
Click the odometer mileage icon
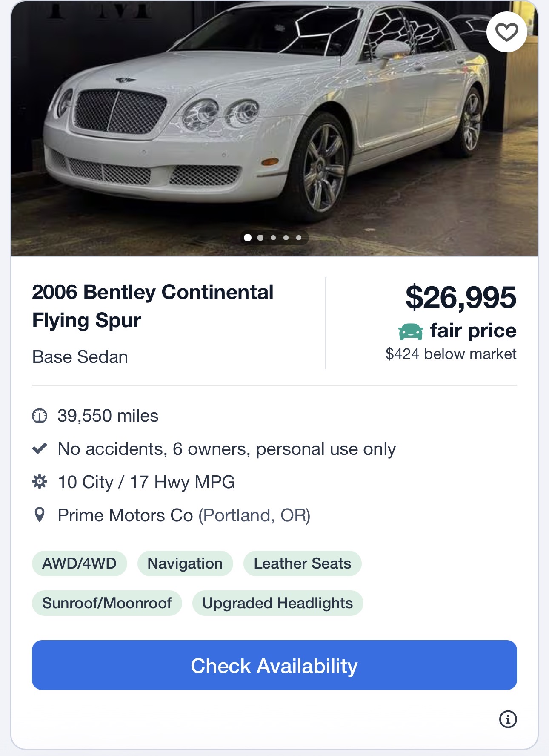(x=40, y=416)
